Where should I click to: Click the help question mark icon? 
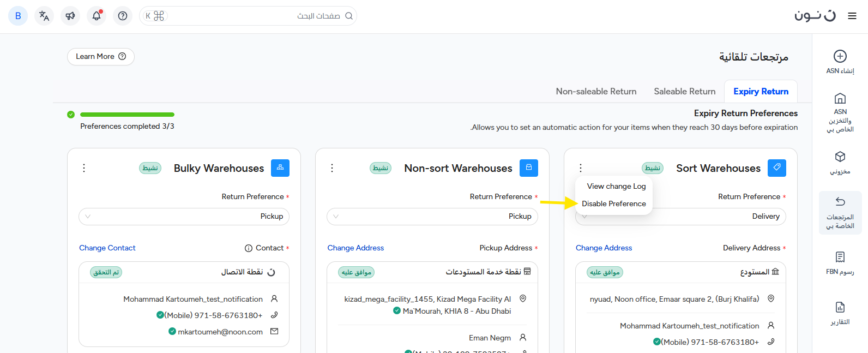click(x=123, y=16)
